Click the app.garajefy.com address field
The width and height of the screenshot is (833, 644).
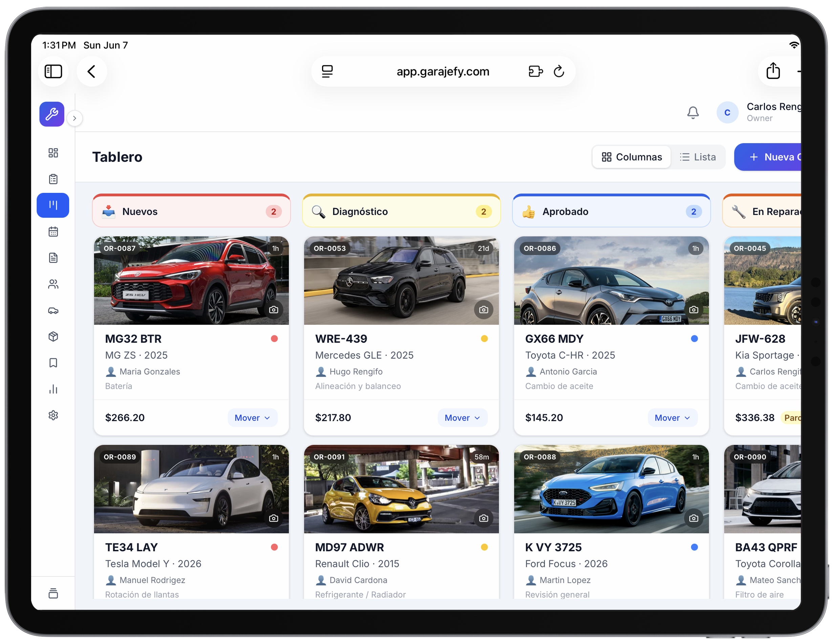point(443,71)
